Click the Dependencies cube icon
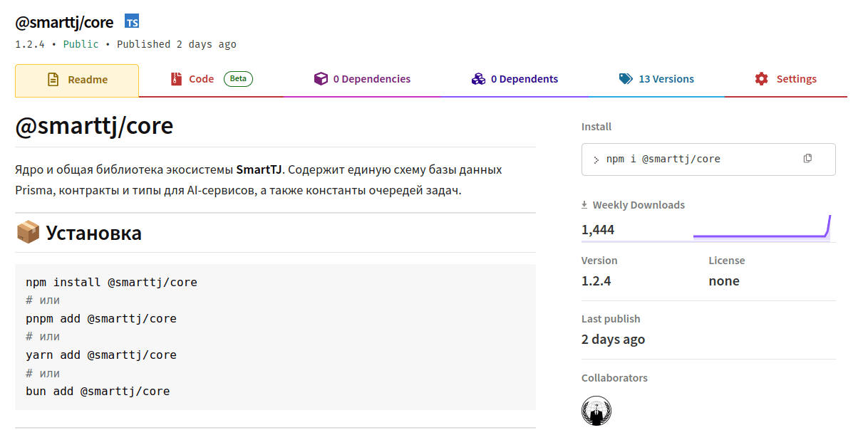 (x=321, y=79)
